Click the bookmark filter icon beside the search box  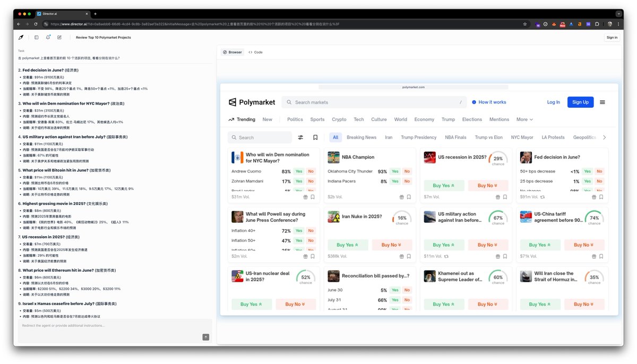pos(315,137)
